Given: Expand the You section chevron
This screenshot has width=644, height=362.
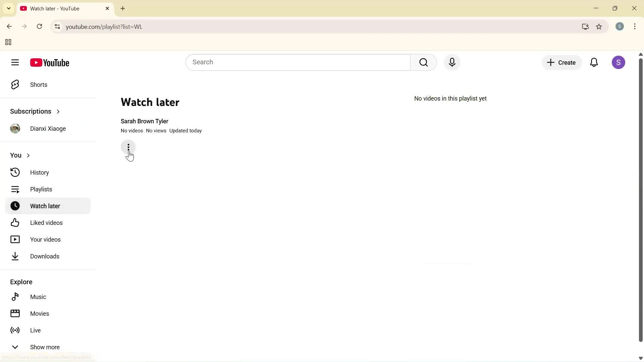Looking at the screenshot, I should click(x=29, y=155).
